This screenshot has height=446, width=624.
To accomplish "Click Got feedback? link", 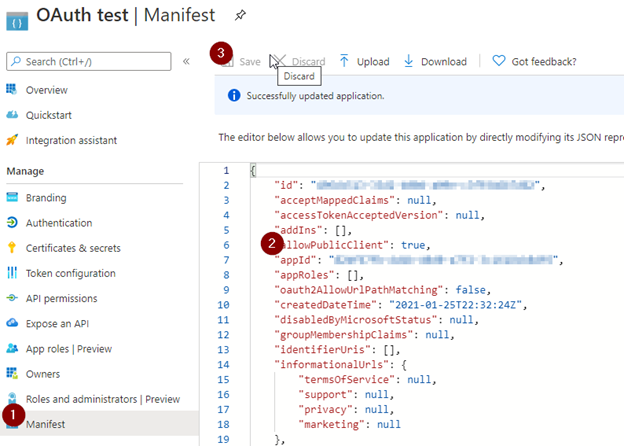I will [x=544, y=62].
